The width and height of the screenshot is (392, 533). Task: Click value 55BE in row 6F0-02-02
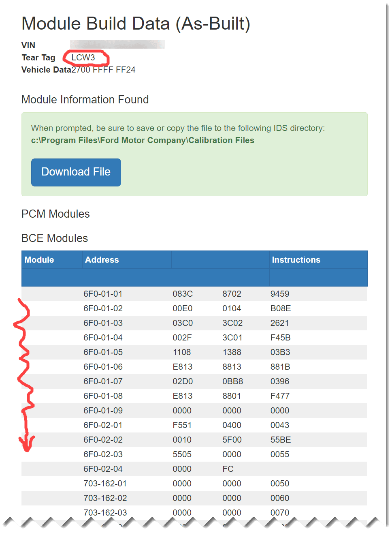(281, 440)
